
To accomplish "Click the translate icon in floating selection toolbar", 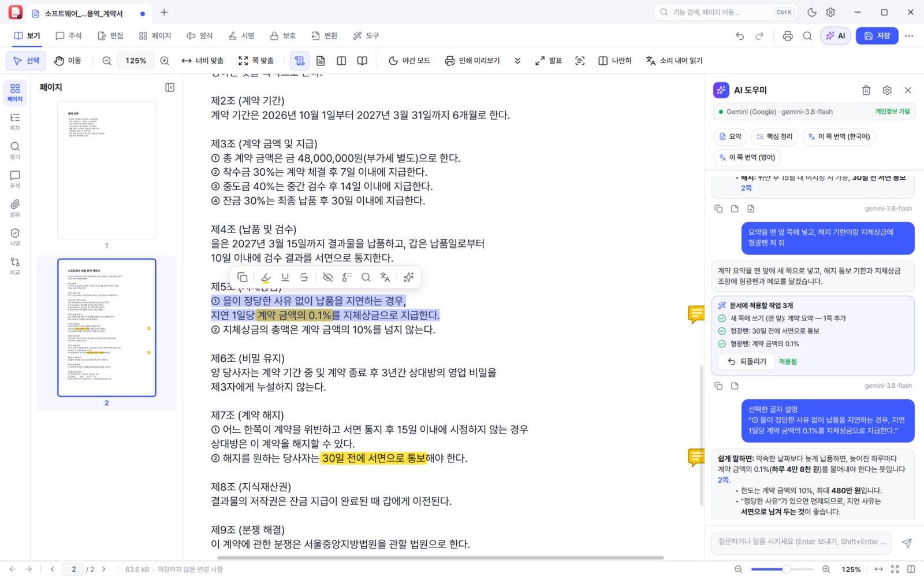I will pos(385,277).
